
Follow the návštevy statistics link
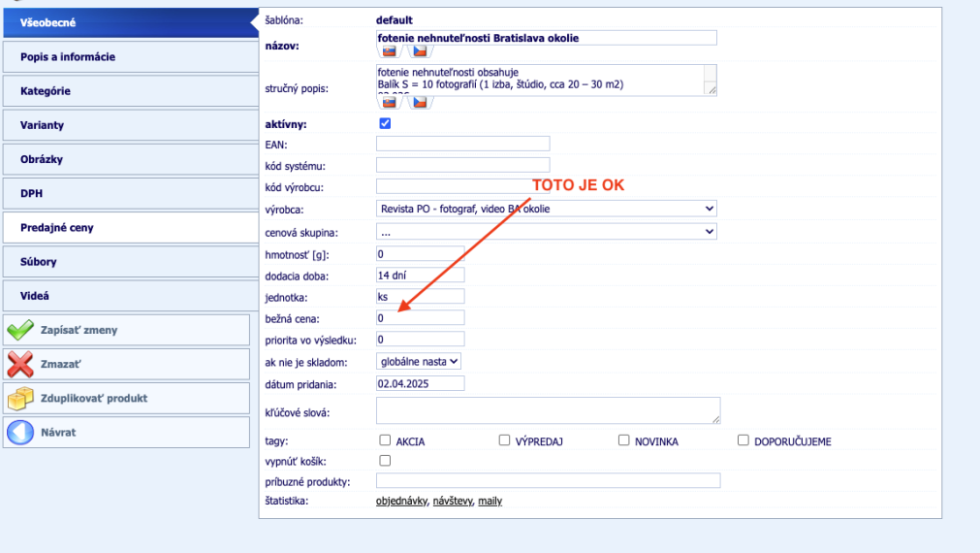tap(452, 502)
